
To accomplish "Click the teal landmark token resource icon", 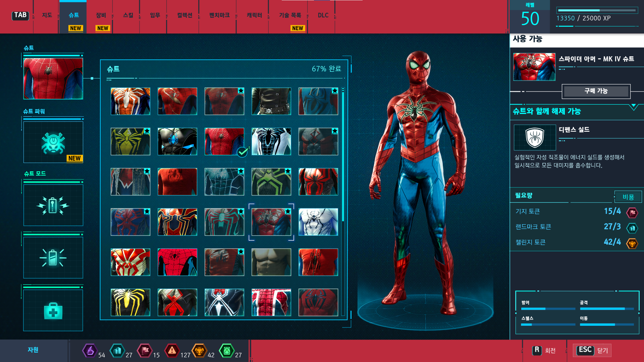I will [x=117, y=351].
